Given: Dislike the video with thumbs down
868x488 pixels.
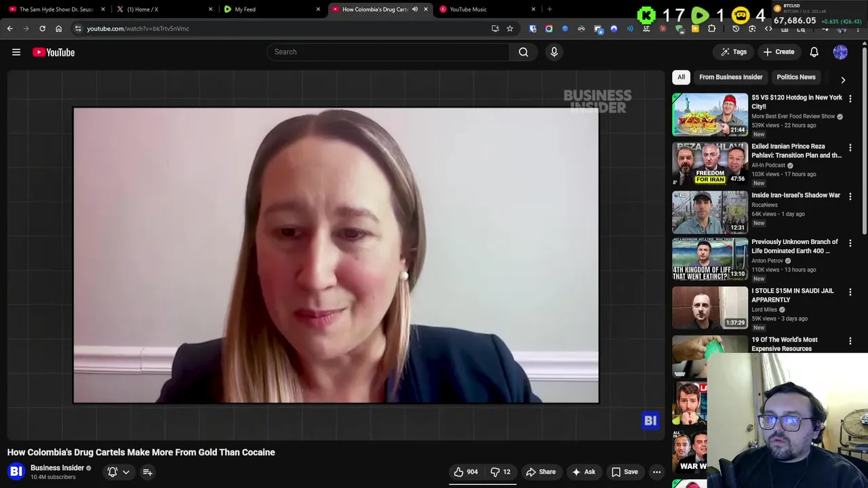Looking at the screenshot, I should point(500,472).
